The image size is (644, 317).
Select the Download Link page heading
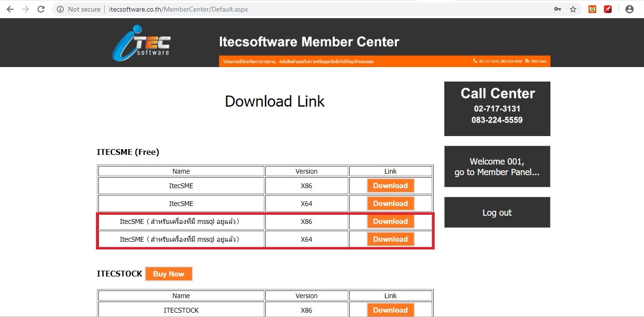[x=275, y=101]
